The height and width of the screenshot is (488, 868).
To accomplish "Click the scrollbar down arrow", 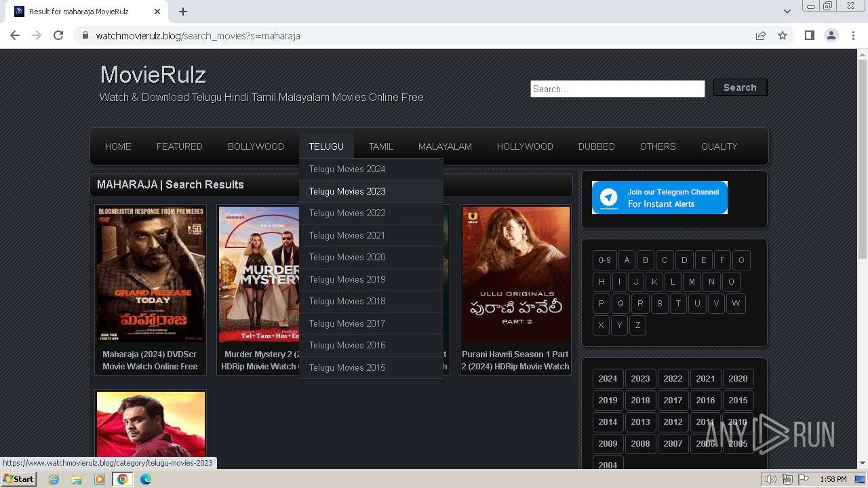I will click(863, 464).
